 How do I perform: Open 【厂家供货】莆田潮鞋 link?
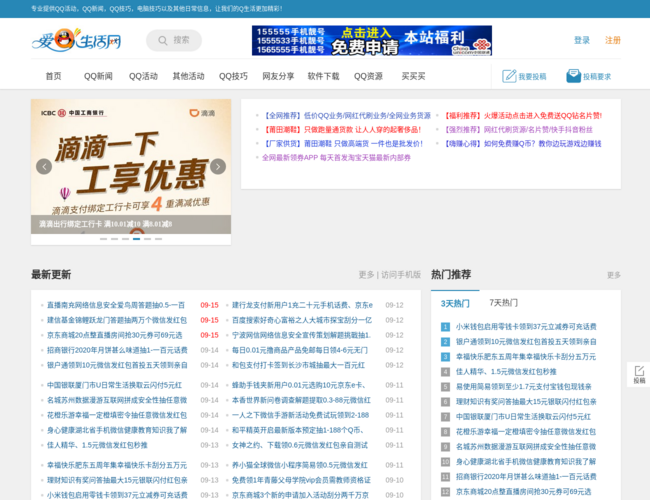click(x=343, y=144)
